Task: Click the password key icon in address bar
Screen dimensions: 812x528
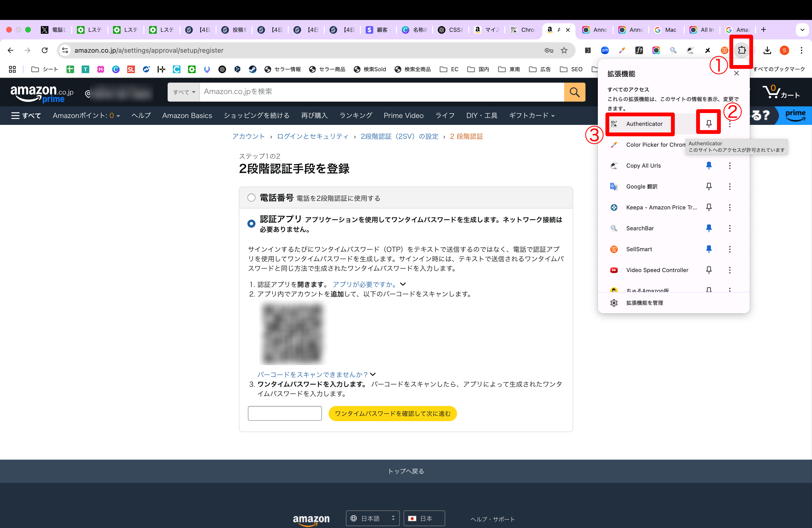Action: tap(549, 50)
